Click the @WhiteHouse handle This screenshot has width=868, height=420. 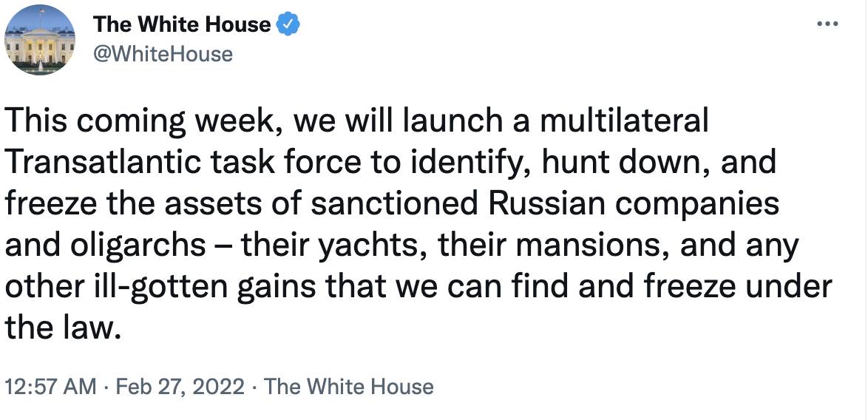click(163, 53)
